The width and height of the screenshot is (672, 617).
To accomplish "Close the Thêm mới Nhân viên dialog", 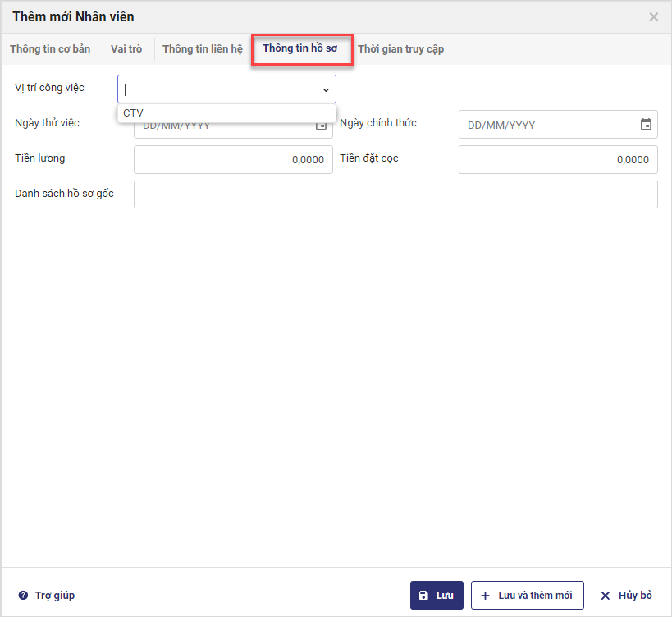I will [x=653, y=16].
